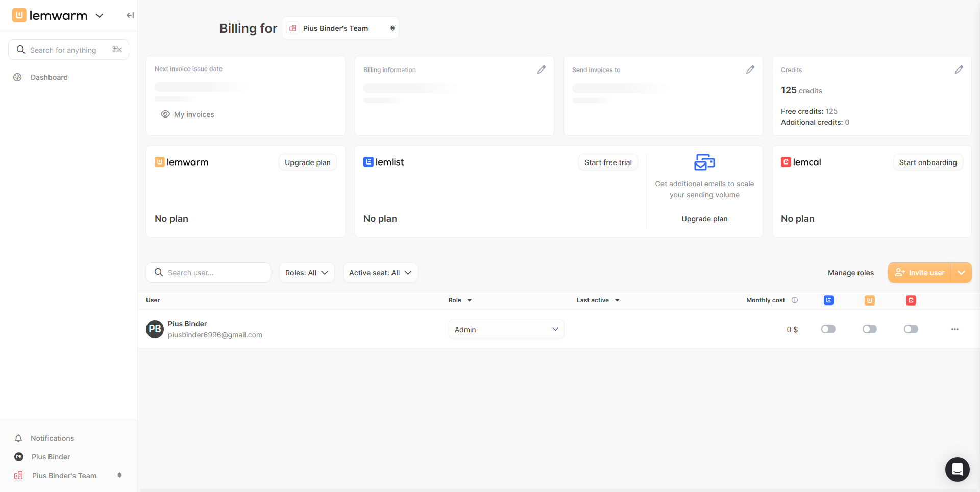Click the Invite user button
The image size is (980, 492).
pos(920,273)
